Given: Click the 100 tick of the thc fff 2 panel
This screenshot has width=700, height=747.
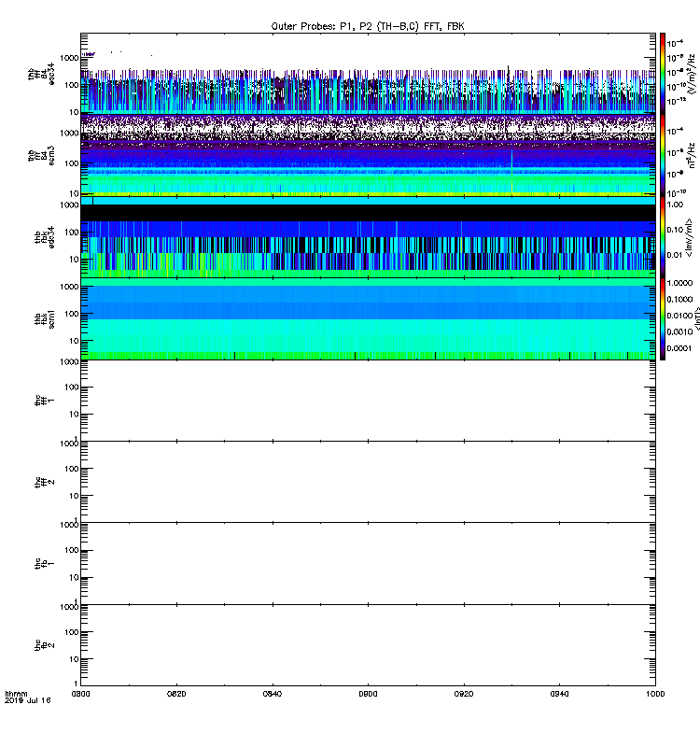Looking at the screenshot, I should coord(72,469).
